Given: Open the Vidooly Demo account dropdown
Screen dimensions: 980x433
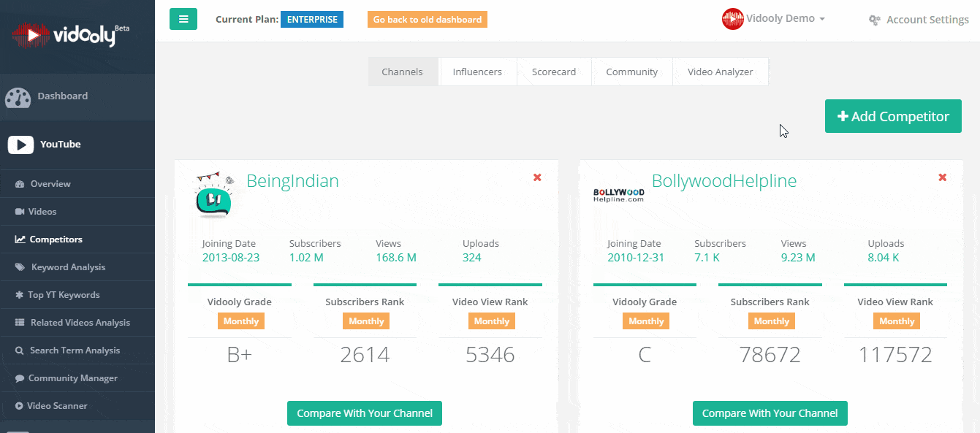Looking at the screenshot, I should [786, 19].
